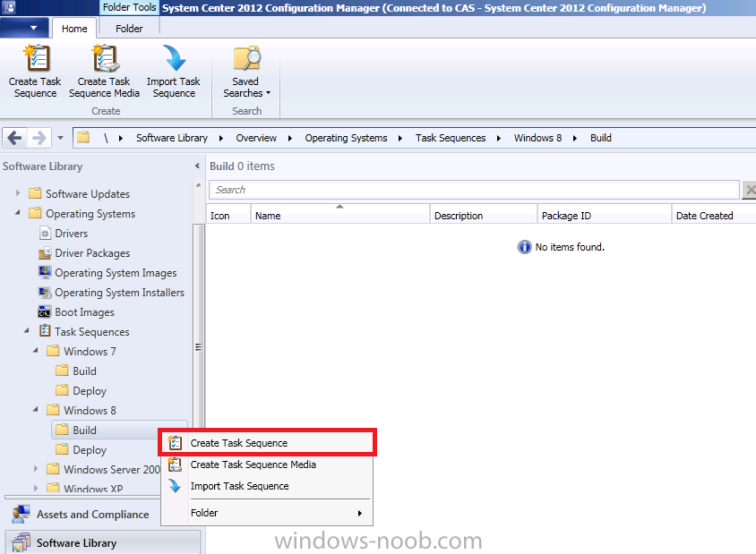Choose Import Task Sequence context entry
The height and width of the screenshot is (554, 756).
point(267,486)
